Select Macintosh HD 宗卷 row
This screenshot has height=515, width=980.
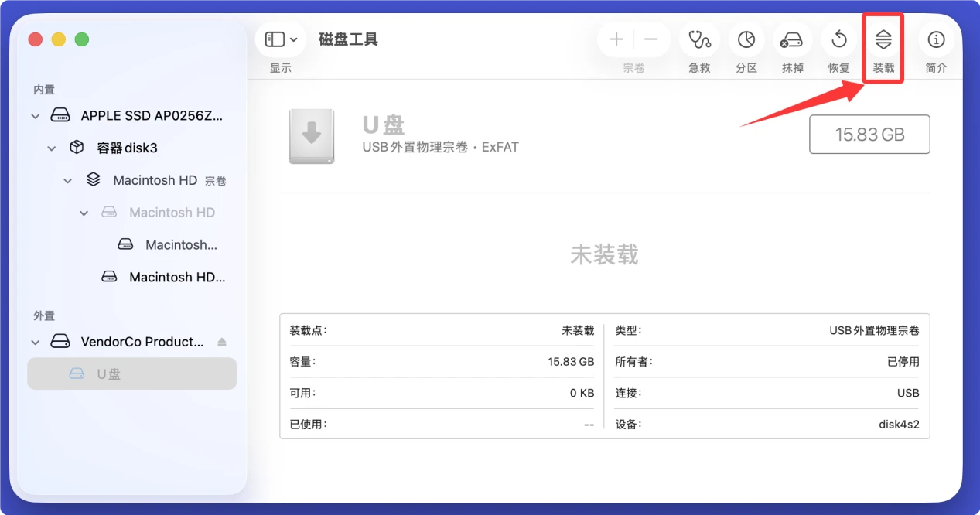pos(131,180)
